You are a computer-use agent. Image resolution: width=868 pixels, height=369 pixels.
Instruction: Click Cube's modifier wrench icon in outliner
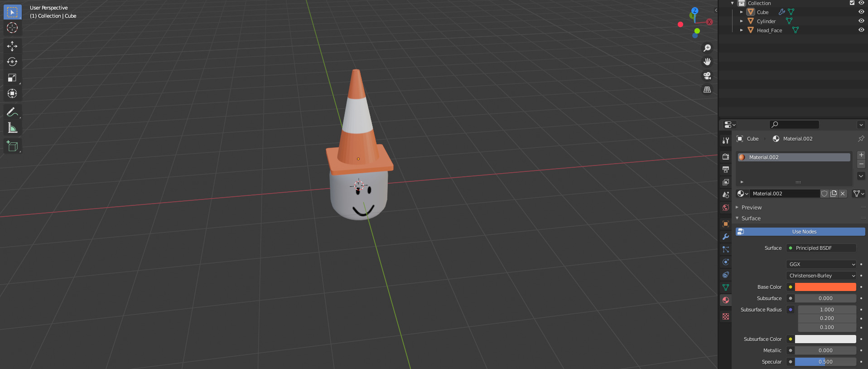pyautogui.click(x=782, y=12)
